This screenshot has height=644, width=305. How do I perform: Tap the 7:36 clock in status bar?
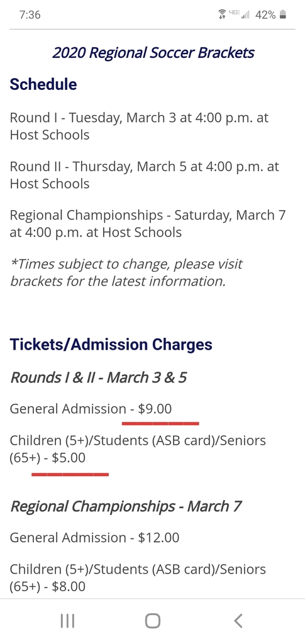pos(30,15)
